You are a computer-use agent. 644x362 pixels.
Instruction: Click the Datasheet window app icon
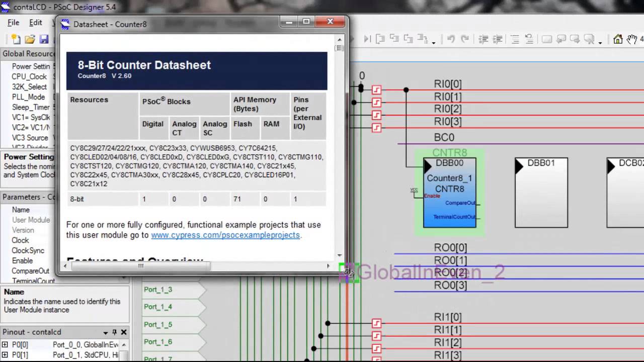point(65,24)
